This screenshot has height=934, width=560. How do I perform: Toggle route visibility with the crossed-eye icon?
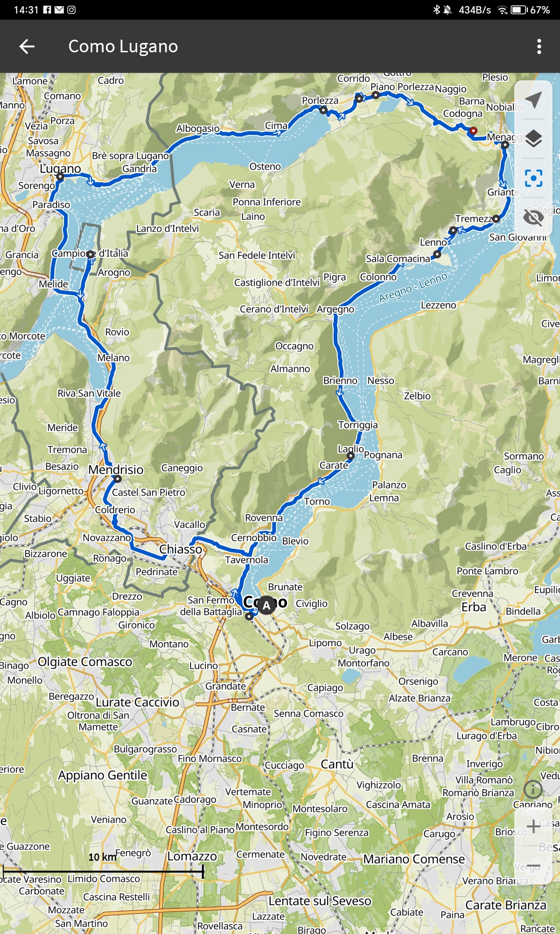tap(533, 217)
